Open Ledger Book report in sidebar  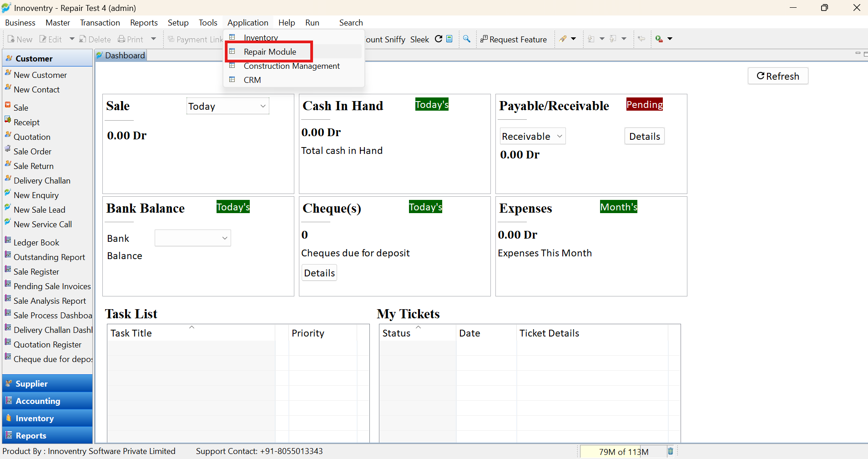point(36,242)
